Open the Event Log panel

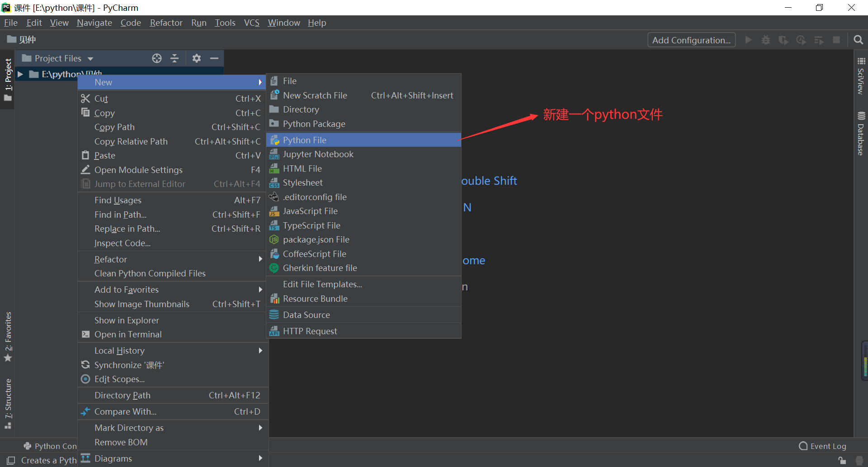coord(823,446)
